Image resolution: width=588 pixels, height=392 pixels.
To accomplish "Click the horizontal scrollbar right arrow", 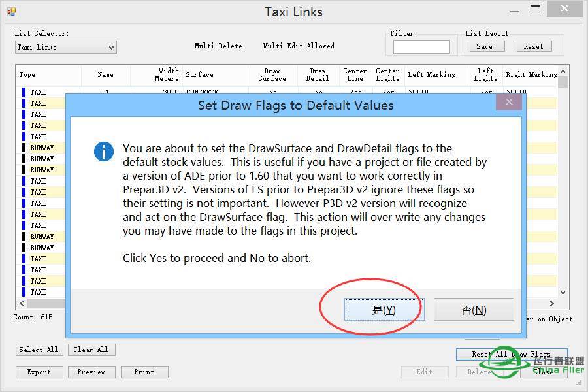I will (x=552, y=303).
